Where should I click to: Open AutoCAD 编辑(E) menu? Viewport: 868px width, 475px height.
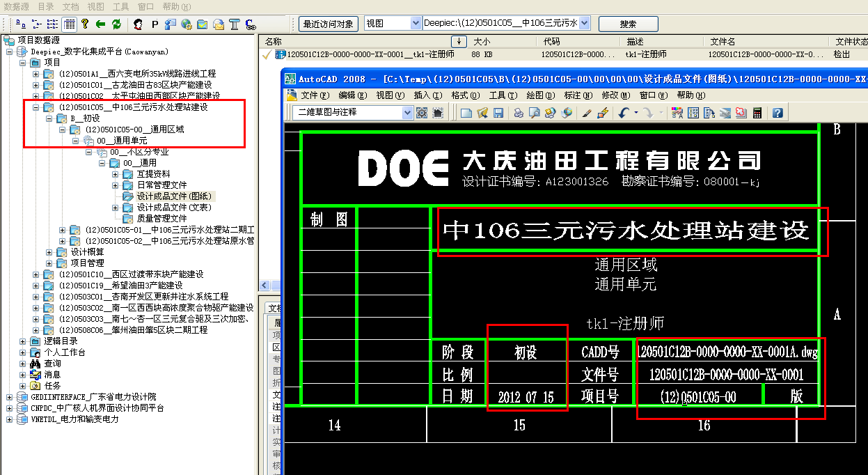352,95
